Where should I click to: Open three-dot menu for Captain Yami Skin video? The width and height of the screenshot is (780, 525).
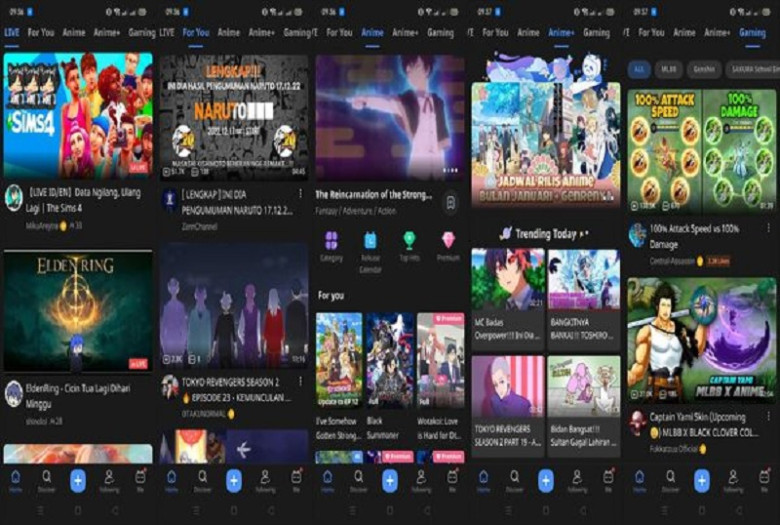(769, 416)
